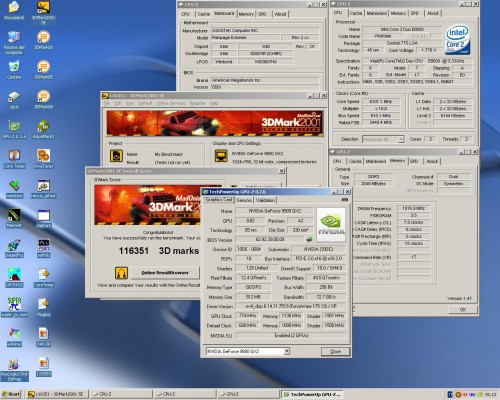Screen dimensions: 500x400
Task: Click the 116351 3D marks score text
Action: (x=159, y=251)
